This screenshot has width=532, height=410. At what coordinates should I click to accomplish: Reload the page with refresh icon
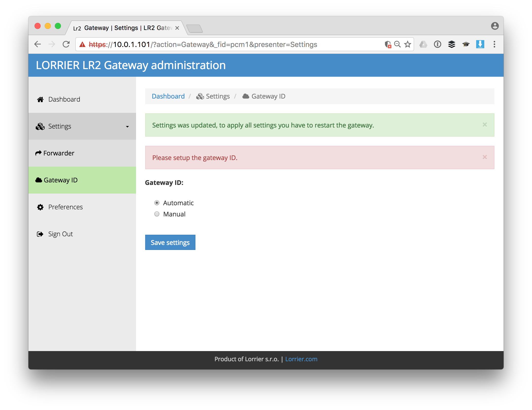[x=66, y=44]
